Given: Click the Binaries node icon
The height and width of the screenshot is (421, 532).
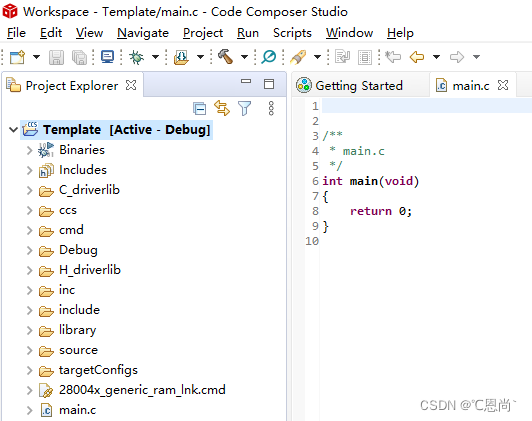Looking at the screenshot, I should (46, 150).
